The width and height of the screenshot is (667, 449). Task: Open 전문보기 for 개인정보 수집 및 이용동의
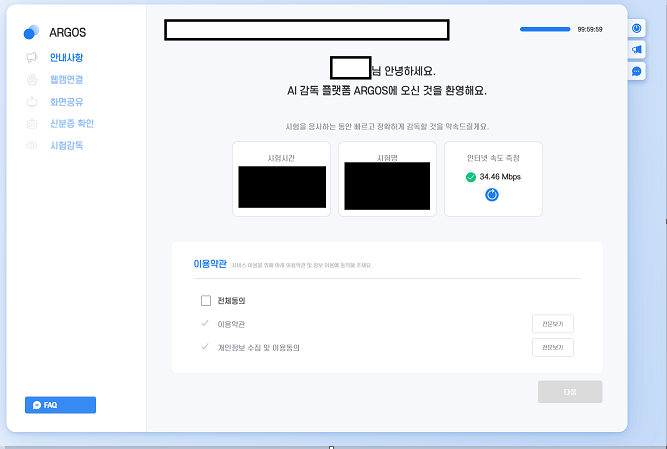tap(553, 347)
